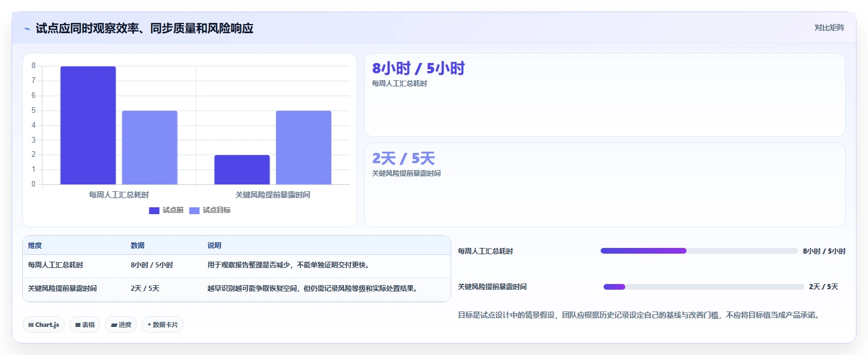The width and height of the screenshot is (868, 355).
Task: Click the lightning icon beside the title
Action: coord(27,29)
